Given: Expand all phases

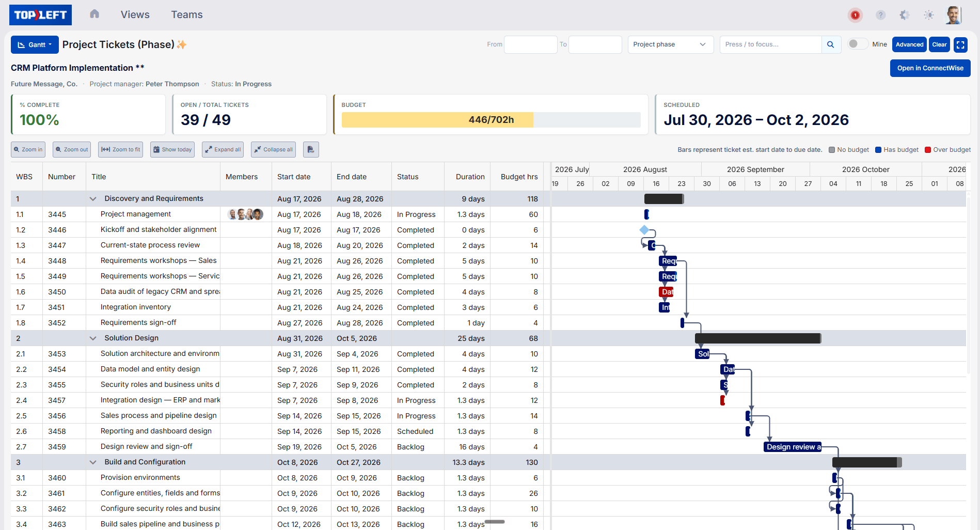Looking at the screenshot, I should point(223,149).
